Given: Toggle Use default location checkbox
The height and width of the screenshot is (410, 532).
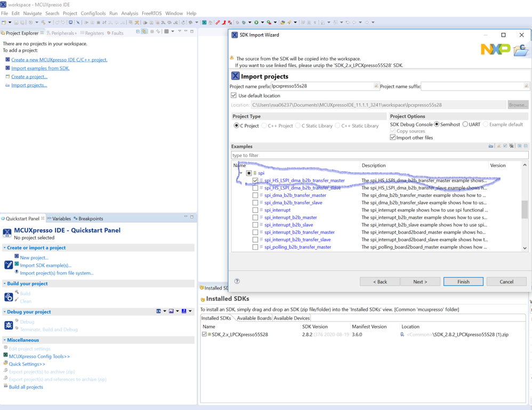Looking at the screenshot, I should [233, 95].
